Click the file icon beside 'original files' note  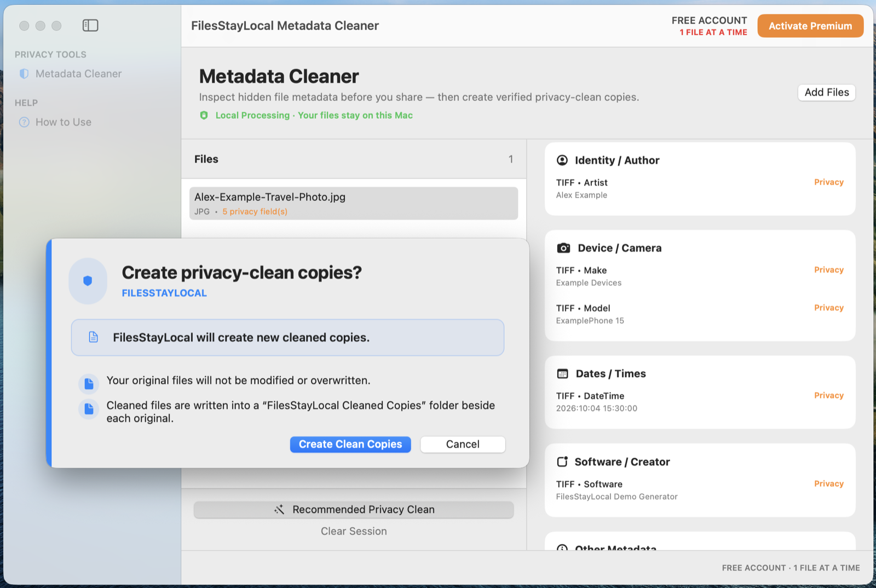(x=89, y=384)
